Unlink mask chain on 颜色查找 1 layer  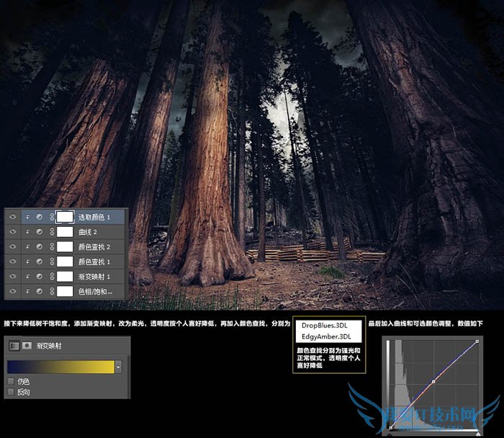click(x=52, y=262)
